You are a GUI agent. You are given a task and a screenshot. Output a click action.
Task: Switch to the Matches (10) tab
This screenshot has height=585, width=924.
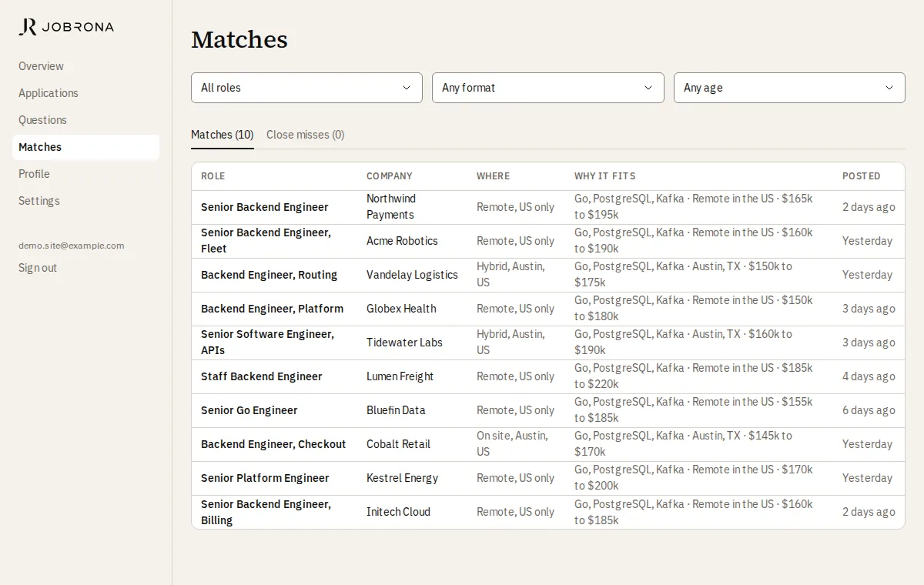coord(223,135)
